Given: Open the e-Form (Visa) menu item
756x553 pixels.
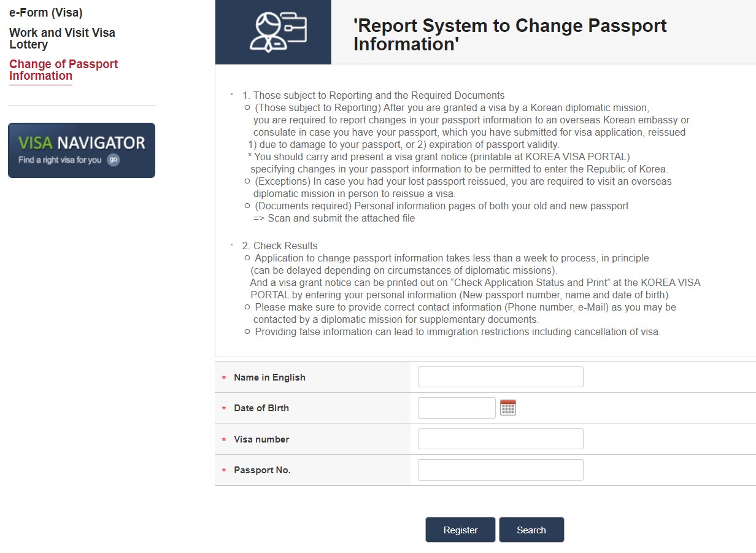Looking at the screenshot, I should 46,13.
